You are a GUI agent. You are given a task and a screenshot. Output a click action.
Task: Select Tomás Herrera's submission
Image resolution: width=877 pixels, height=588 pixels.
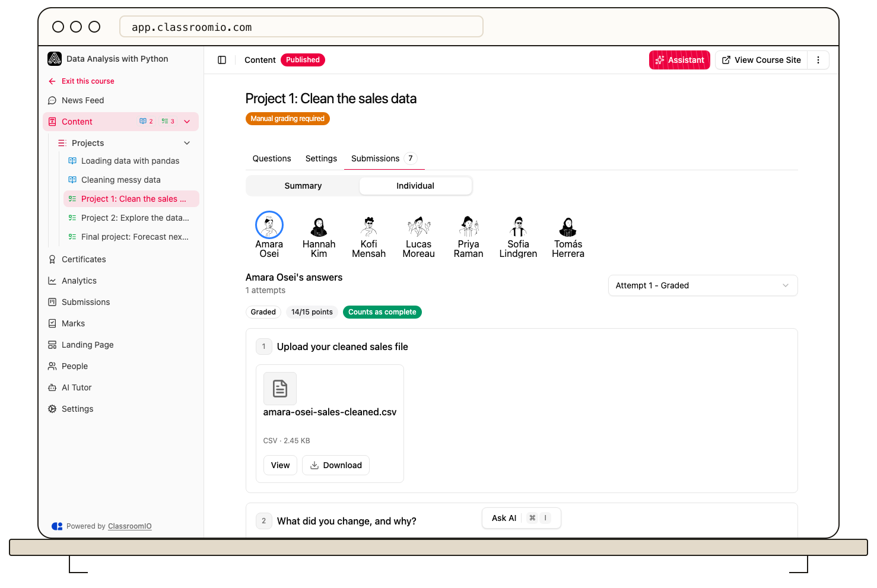[x=568, y=237]
